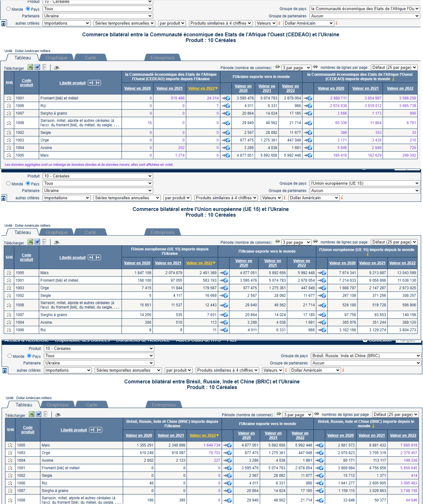Expand Importations dropdown in the BRIC panel
The width and height of the screenshot is (423, 504).
(68, 370)
